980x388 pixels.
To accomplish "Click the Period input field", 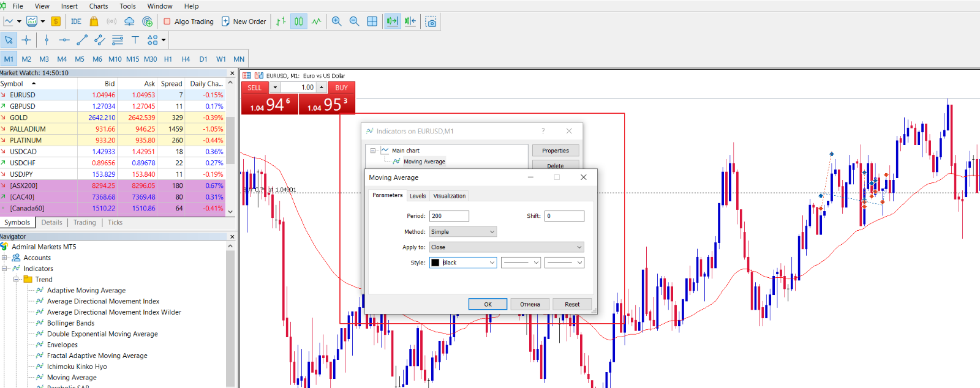I will [449, 216].
